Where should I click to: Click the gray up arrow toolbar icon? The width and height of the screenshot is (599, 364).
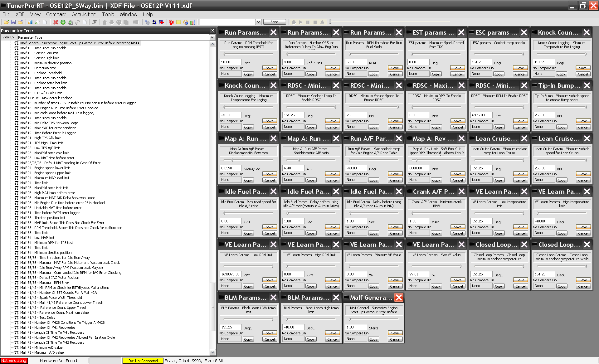(105, 22)
